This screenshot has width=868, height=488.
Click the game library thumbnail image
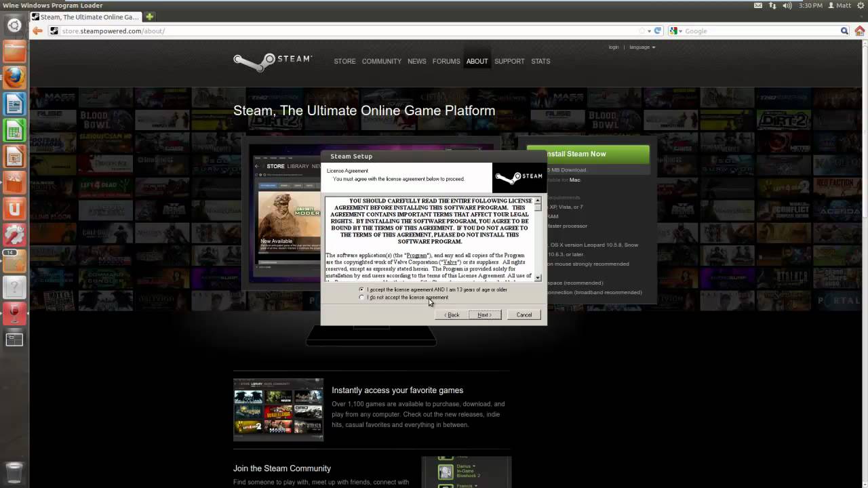(x=278, y=409)
